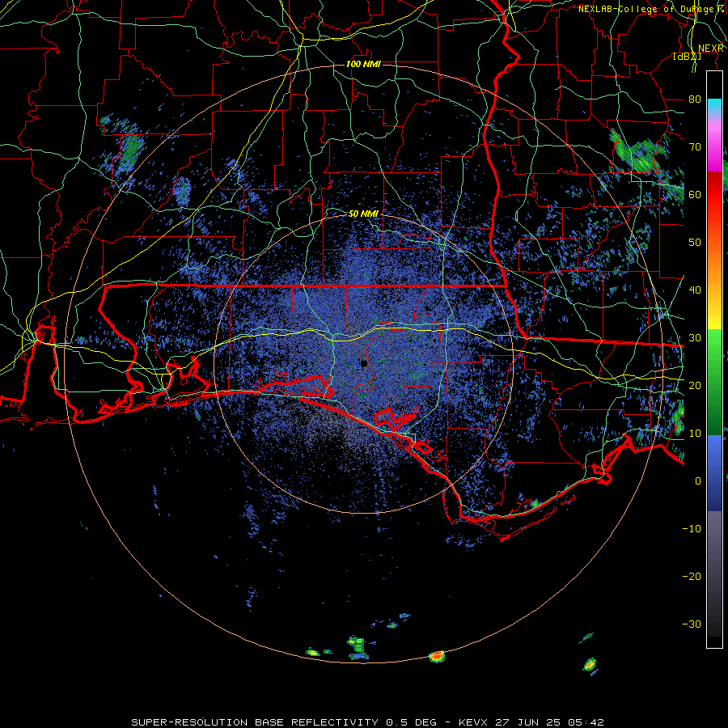Click the "30" value on the dBZ scale
This screenshot has width=728, height=728.
pyautogui.click(x=695, y=338)
